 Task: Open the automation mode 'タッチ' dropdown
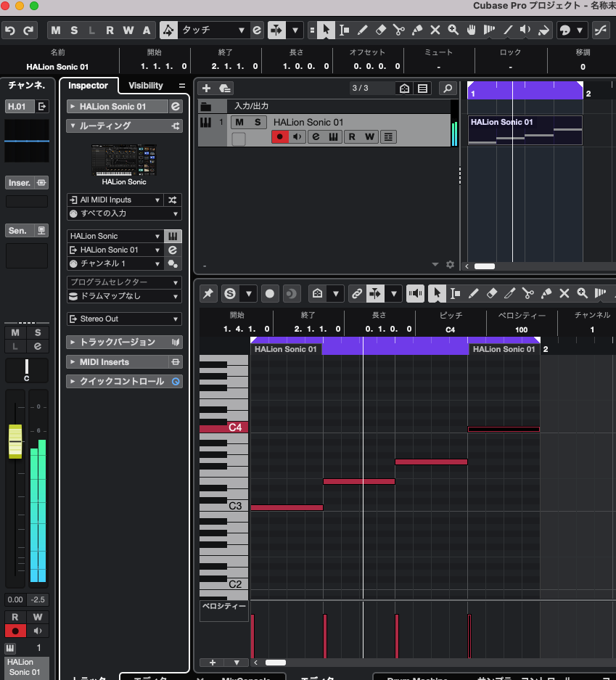(213, 30)
